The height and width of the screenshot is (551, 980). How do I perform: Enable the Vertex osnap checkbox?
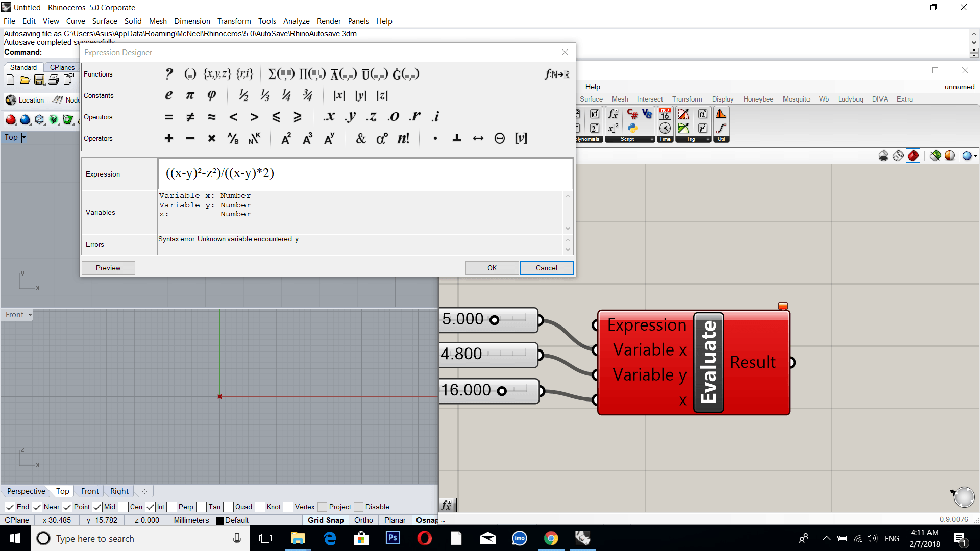point(288,507)
